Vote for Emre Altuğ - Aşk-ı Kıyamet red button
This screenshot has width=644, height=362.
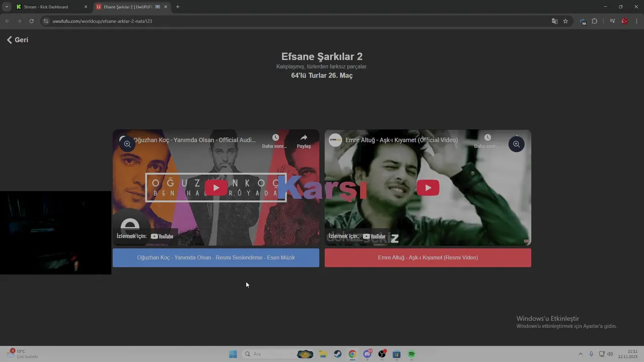[x=428, y=257]
